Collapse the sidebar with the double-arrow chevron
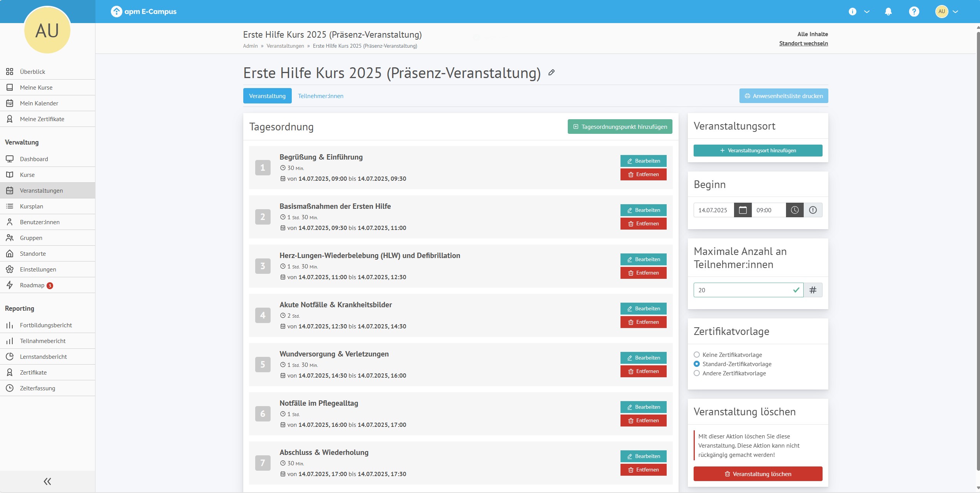This screenshot has height=493, width=980. (x=47, y=481)
